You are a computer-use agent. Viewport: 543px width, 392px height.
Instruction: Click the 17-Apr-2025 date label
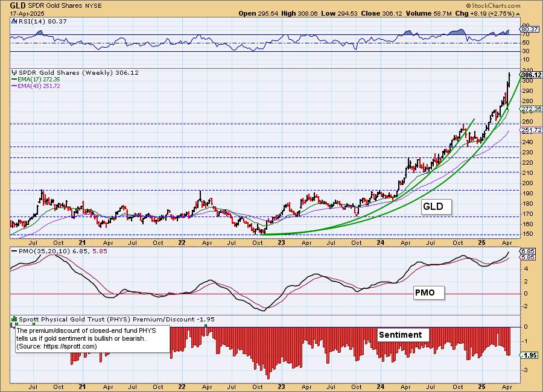27,13
